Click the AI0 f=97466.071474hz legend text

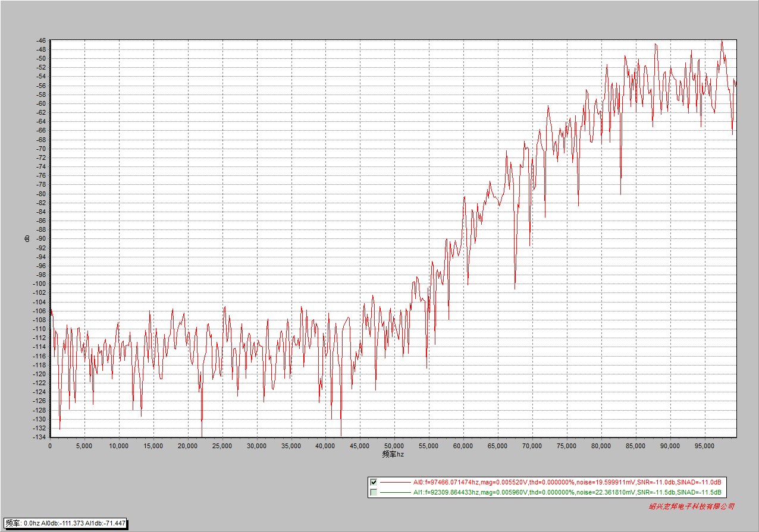click(567, 482)
